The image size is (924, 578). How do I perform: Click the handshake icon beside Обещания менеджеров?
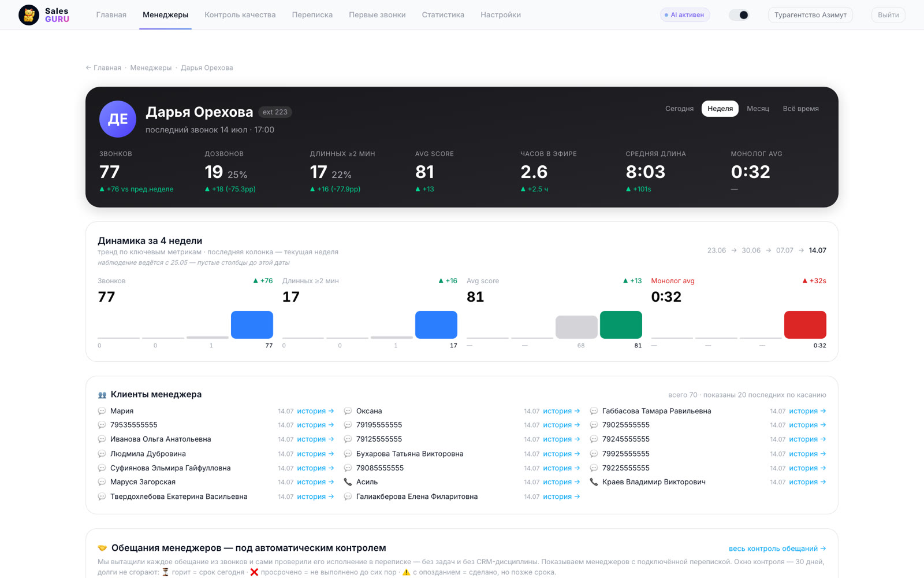[x=102, y=548]
